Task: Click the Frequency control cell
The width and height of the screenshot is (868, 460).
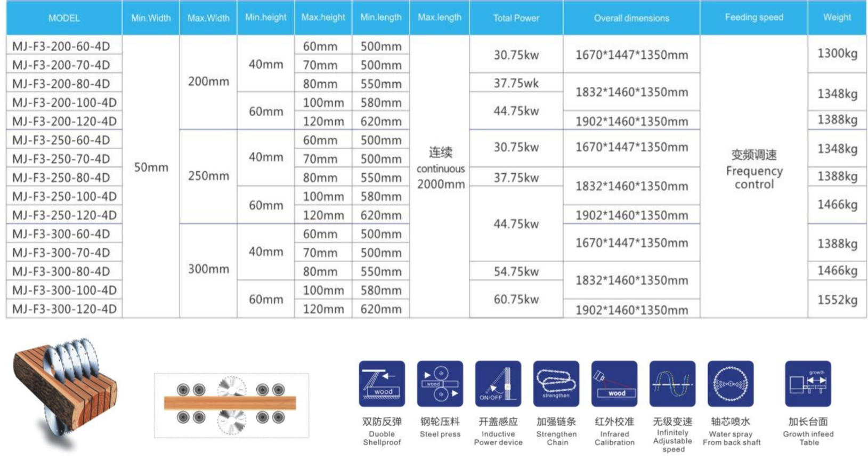Action: pyautogui.click(x=753, y=171)
